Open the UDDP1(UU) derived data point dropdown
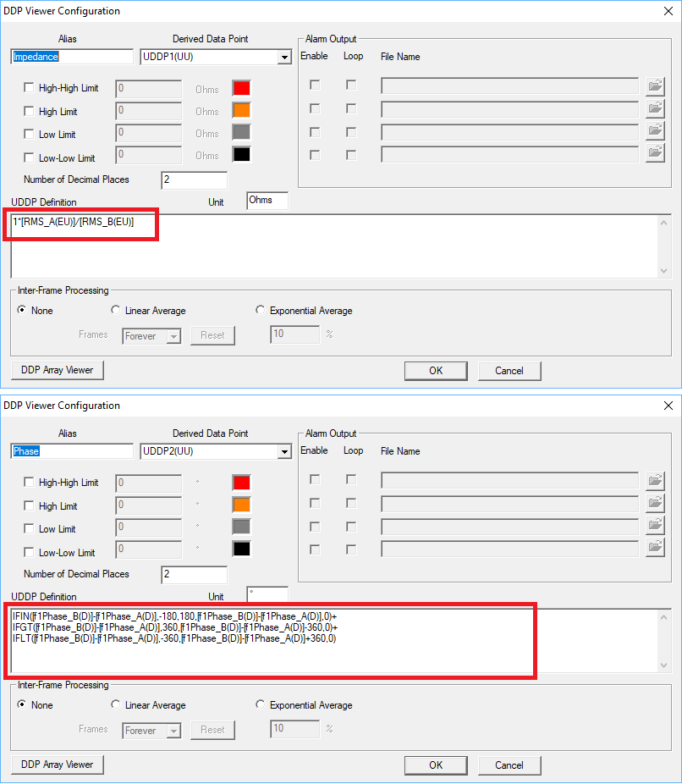Screen dimensions: 682x784 (284, 57)
